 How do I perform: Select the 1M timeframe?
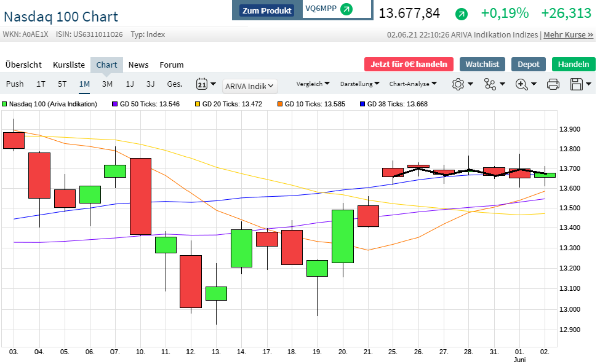click(84, 84)
